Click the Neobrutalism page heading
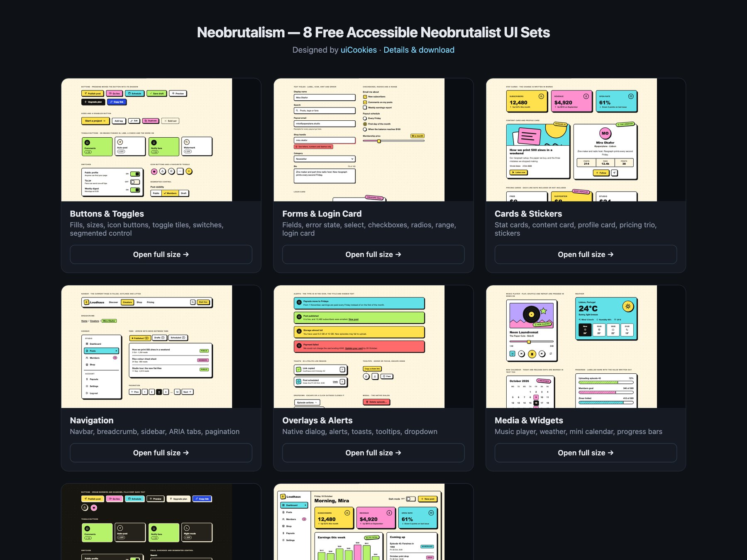The height and width of the screenshot is (560, 747). [x=373, y=32]
